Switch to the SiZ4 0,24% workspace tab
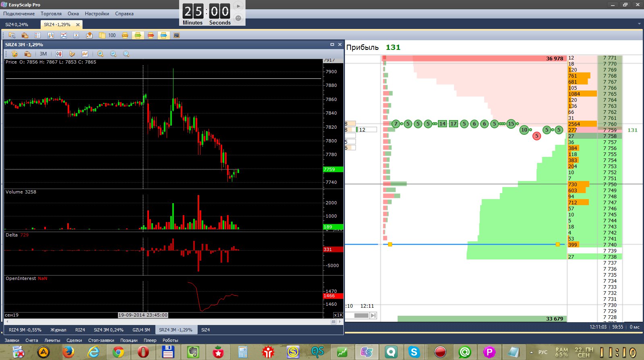The image size is (644, 360). (x=17, y=25)
